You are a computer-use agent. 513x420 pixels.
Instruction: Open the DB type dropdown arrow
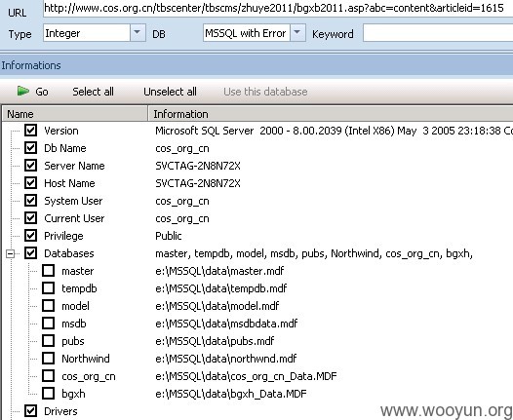click(297, 33)
